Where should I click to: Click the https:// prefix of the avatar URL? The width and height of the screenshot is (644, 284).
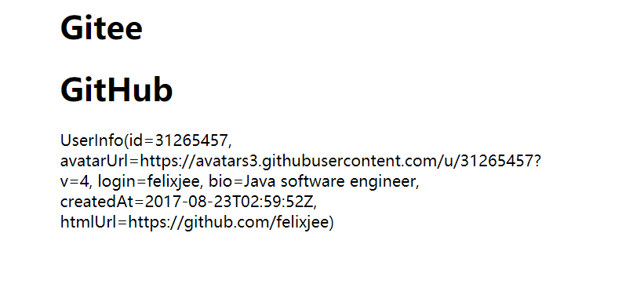pyautogui.click(x=168, y=161)
